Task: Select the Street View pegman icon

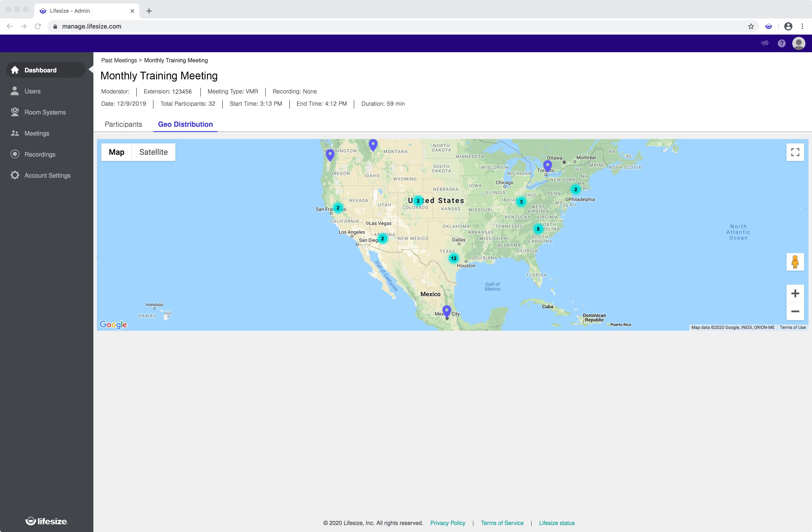Action: pyautogui.click(x=795, y=262)
